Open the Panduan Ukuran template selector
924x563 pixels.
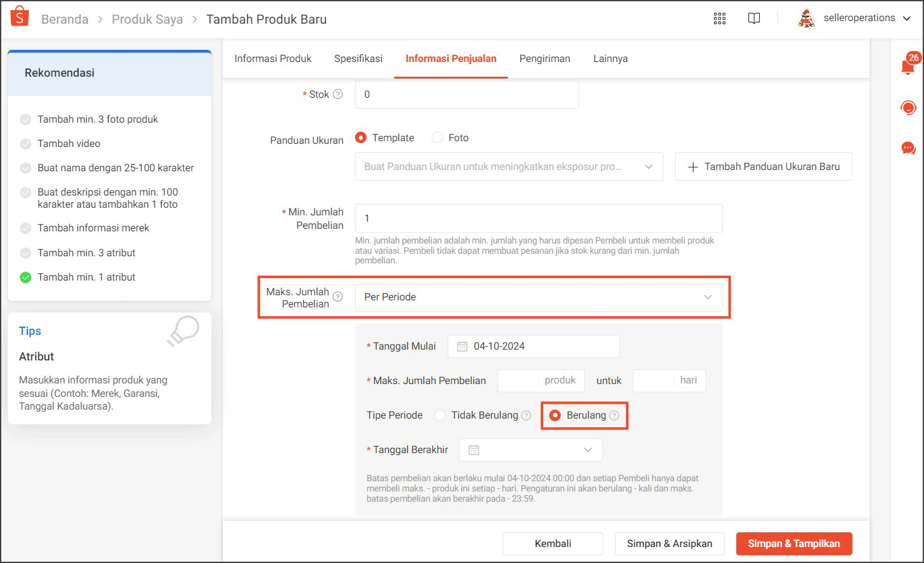point(509,166)
